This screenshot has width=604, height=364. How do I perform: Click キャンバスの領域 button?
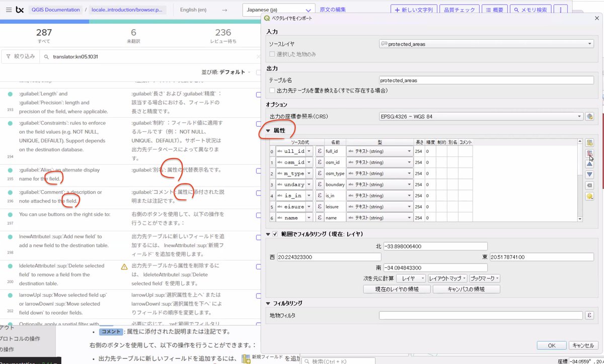pyautogui.click(x=466, y=289)
